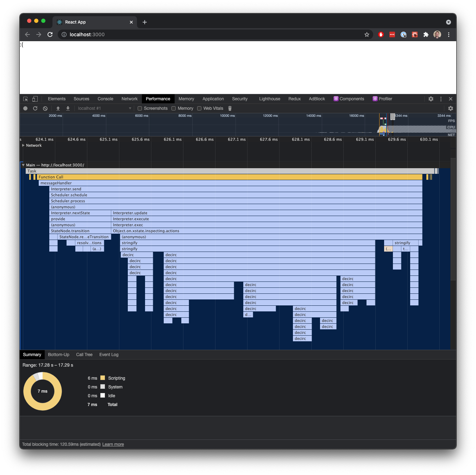This screenshot has height=475, width=476.
Task: Click the site information icon
Action: click(x=64, y=34)
